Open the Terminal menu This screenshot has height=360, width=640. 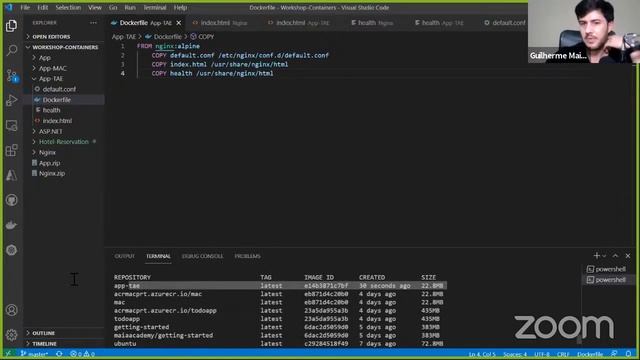click(x=155, y=7)
